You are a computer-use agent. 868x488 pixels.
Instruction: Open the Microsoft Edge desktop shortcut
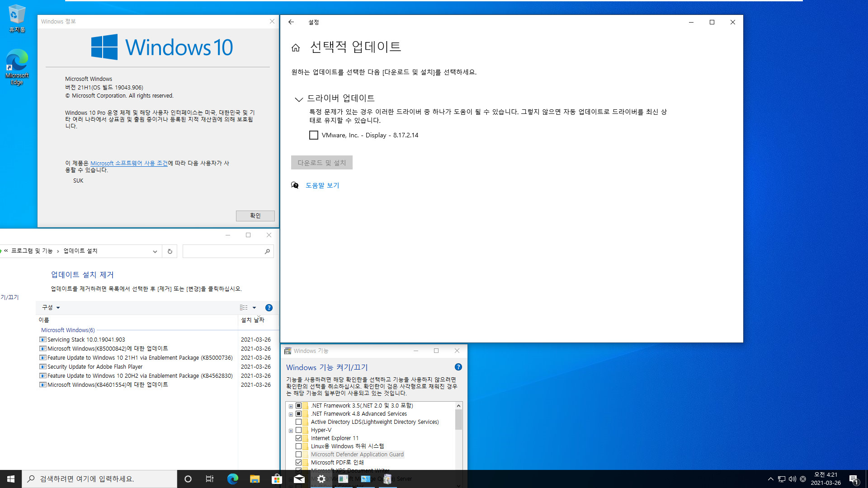coord(17,67)
